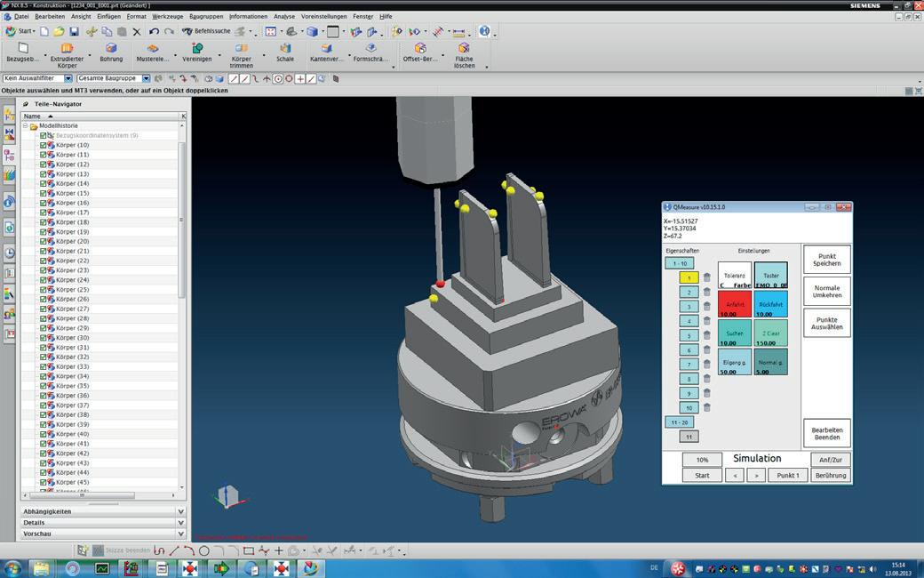Open the Kein Auswahlfilter dropdown

pos(70,78)
